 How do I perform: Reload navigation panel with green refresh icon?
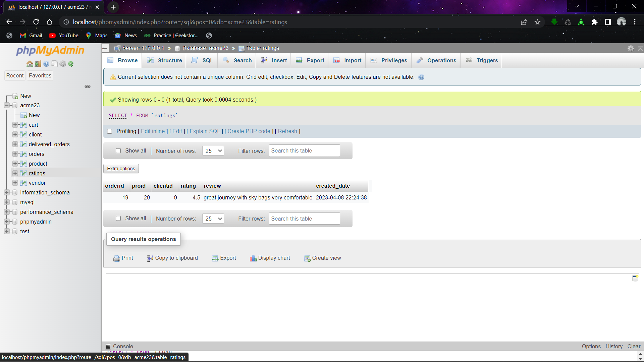point(71,64)
